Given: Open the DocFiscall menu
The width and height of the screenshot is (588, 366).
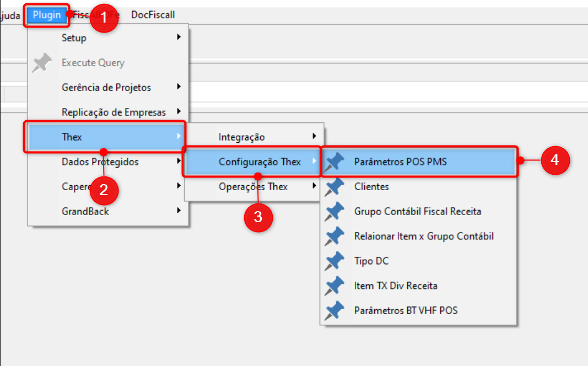Looking at the screenshot, I should pos(153,15).
